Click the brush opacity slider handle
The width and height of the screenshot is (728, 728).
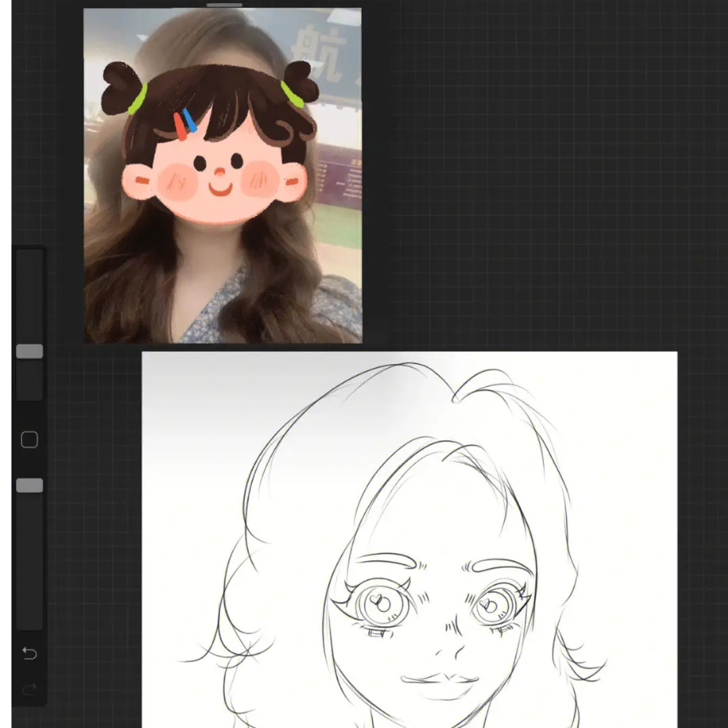pos(29,486)
